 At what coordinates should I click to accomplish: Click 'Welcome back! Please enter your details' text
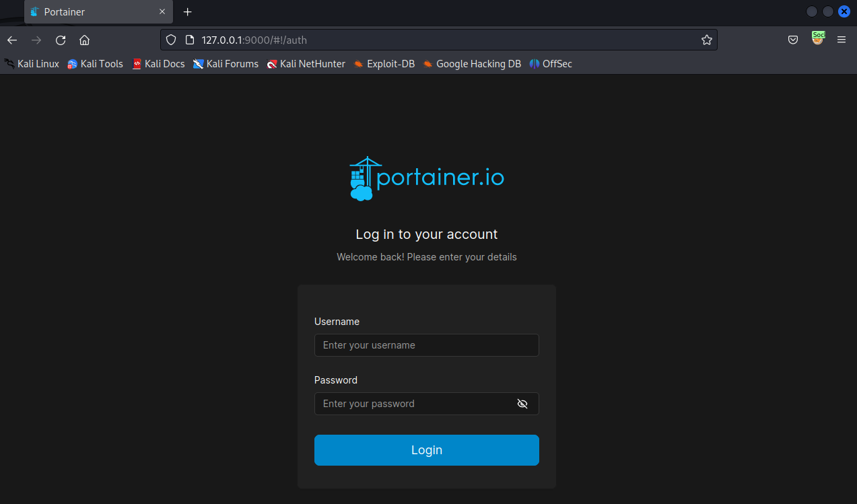427,257
